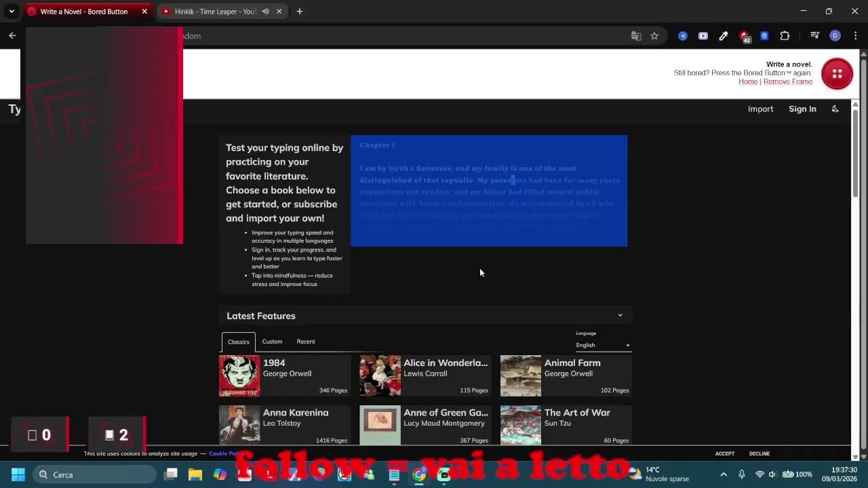
Task: Click Lucy Maud Montgomery author name
Action: tap(444, 423)
